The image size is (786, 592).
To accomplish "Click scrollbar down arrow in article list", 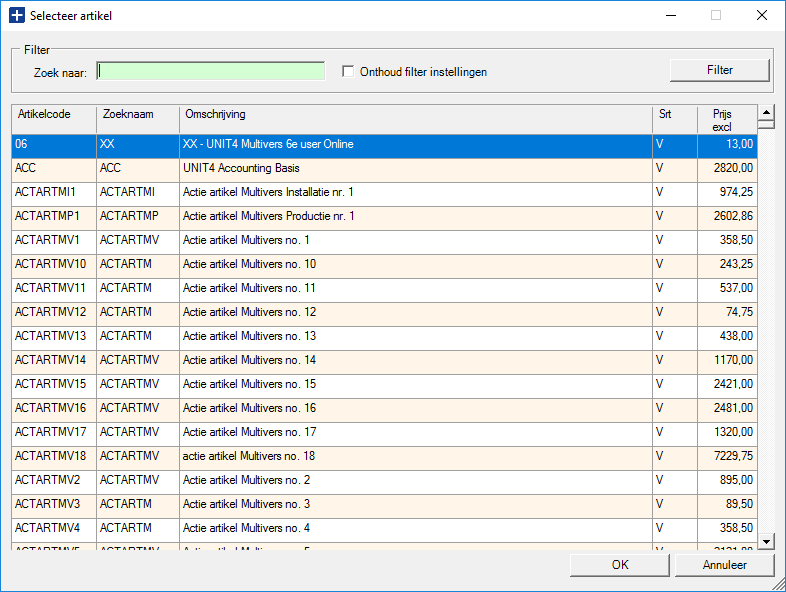I will [x=766, y=541].
